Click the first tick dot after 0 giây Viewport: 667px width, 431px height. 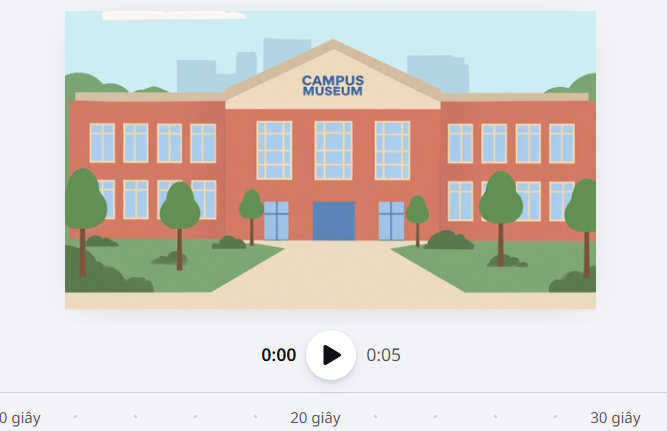point(75,416)
